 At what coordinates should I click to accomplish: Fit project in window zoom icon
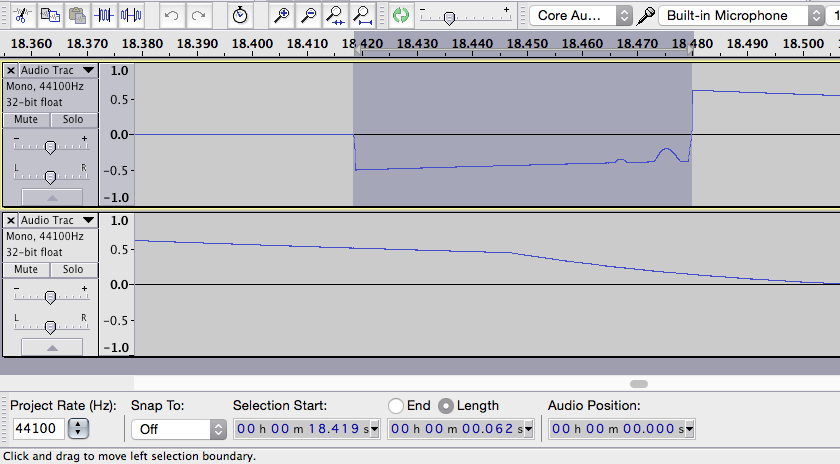pos(363,15)
